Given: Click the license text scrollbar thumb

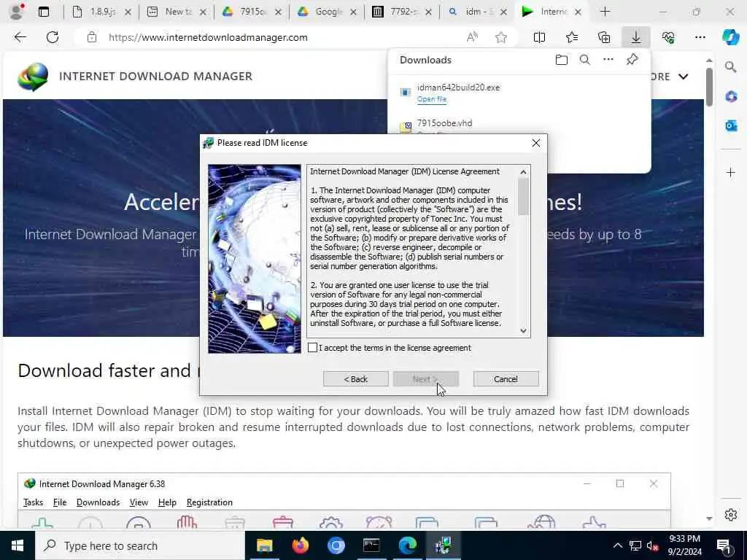Looking at the screenshot, I should [523, 196].
